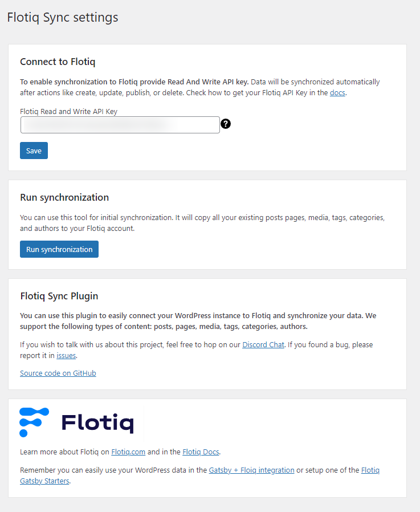Image resolution: width=420 pixels, height=512 pixels.
Task: Click the Run synchronization button
Action: pyautogui.click(x=59, y=249)
